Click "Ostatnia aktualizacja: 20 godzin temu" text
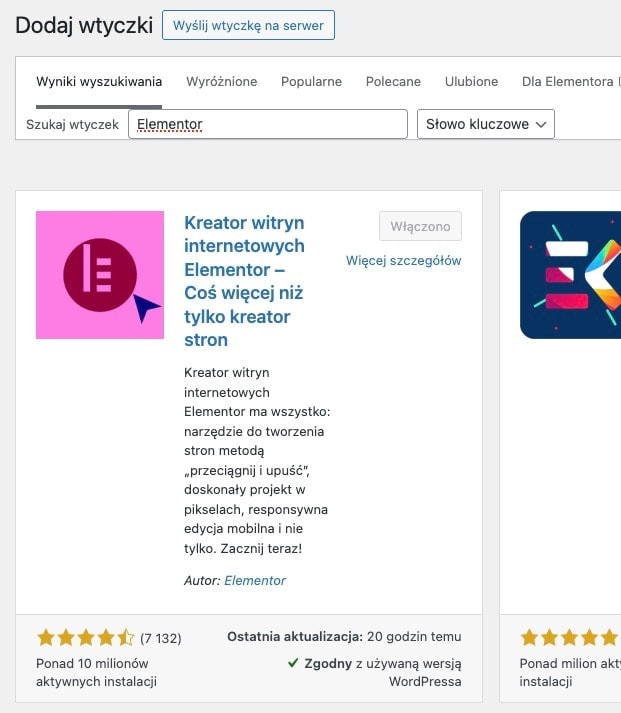The width and height of the screenshot is (621, 713). (x=344, y=637)
